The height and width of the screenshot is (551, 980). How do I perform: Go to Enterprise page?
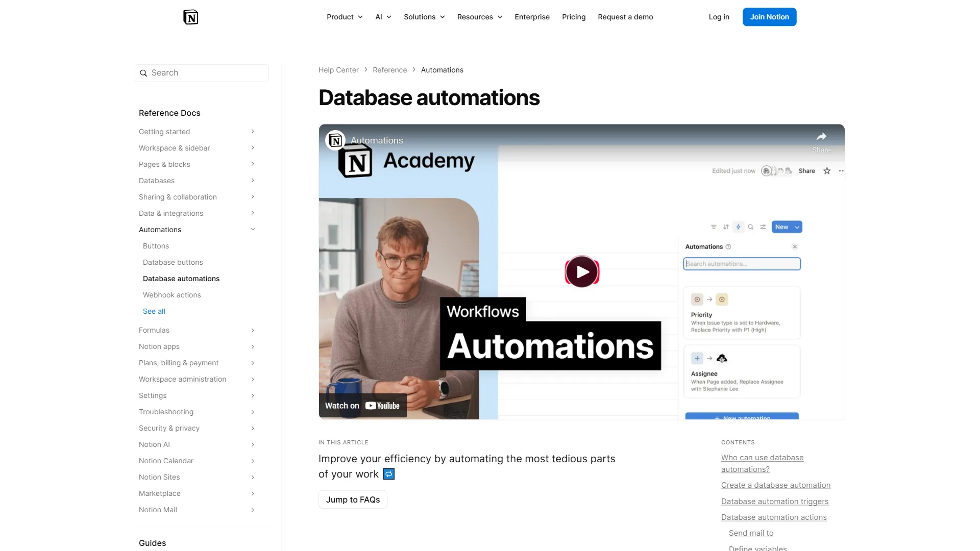(x=532, y=17)
